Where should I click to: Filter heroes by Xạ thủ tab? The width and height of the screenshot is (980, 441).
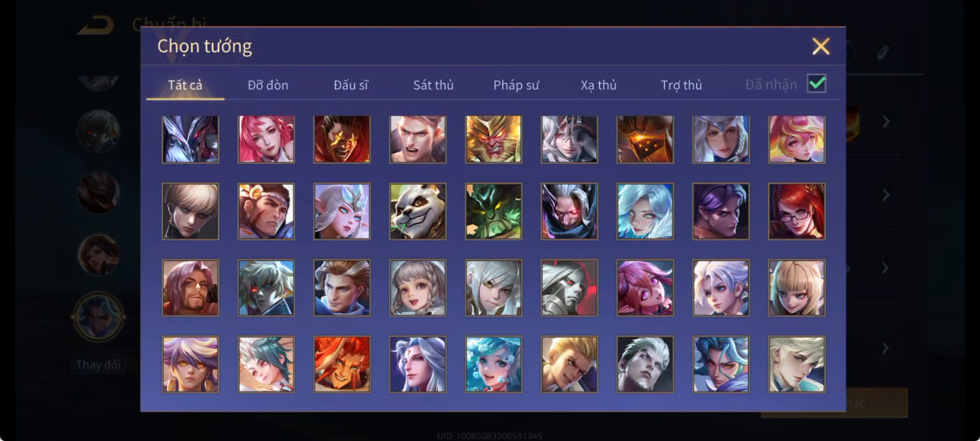pyautogui.click(x=599, y=85)
